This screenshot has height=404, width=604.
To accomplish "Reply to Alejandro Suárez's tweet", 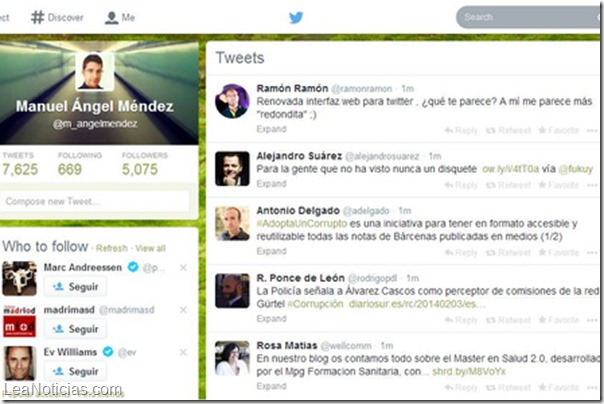I will pos(461,185).
